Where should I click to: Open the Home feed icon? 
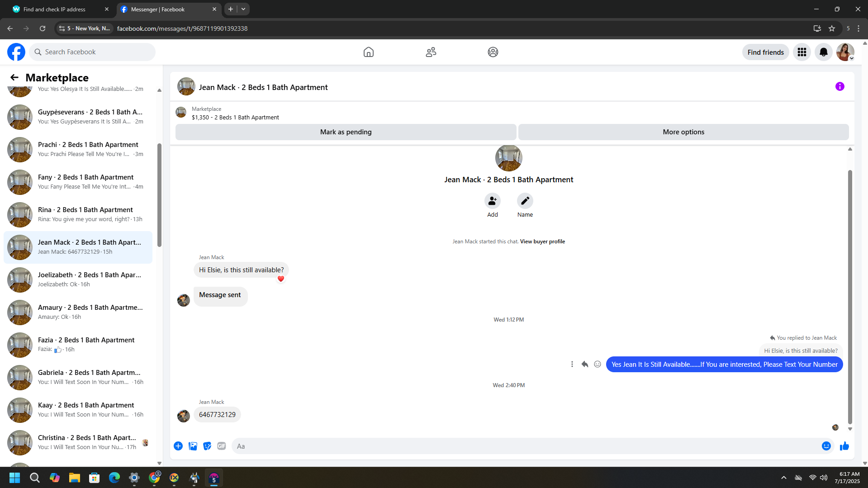(x=369, y=52)
